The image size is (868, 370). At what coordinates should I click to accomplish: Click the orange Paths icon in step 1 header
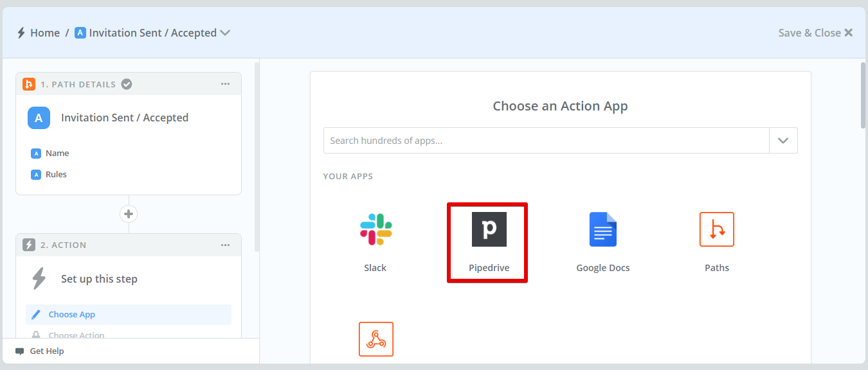click(x=29, y=84)
